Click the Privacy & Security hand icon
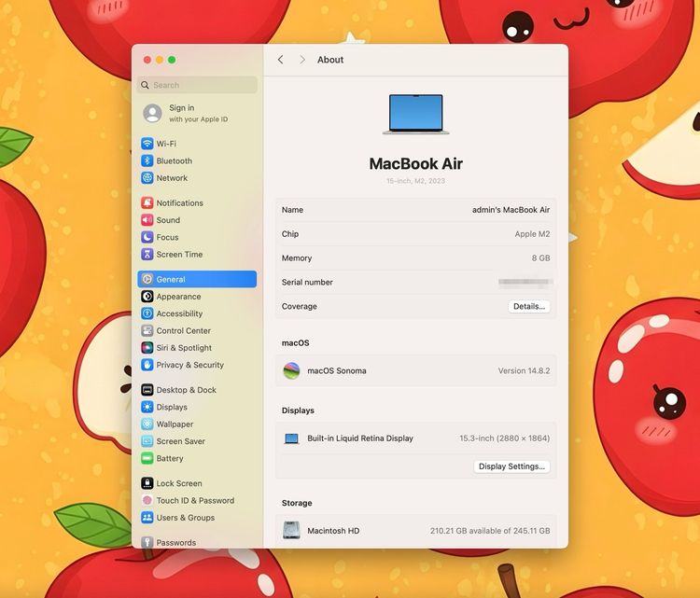 point(147,365)
